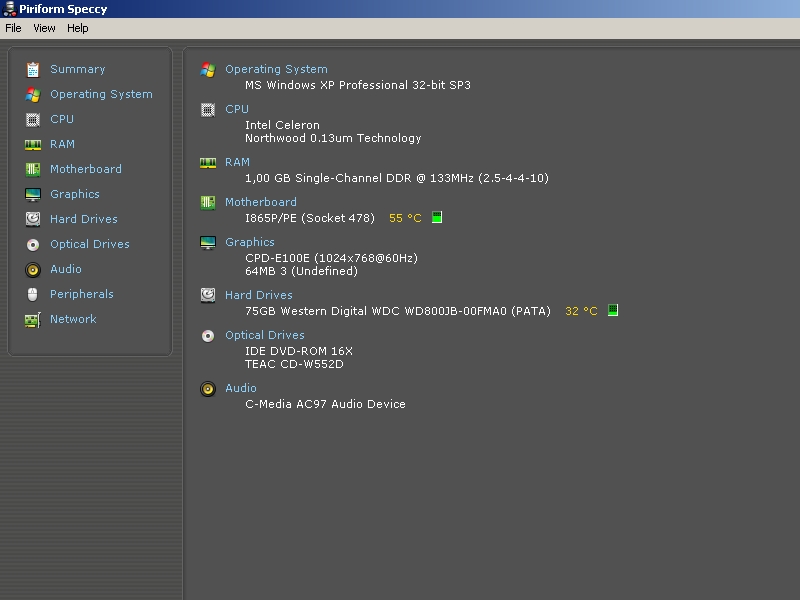Click the RAM stick icon in sidebar
This screenshot has width=800, height=600.
point(33,145)
